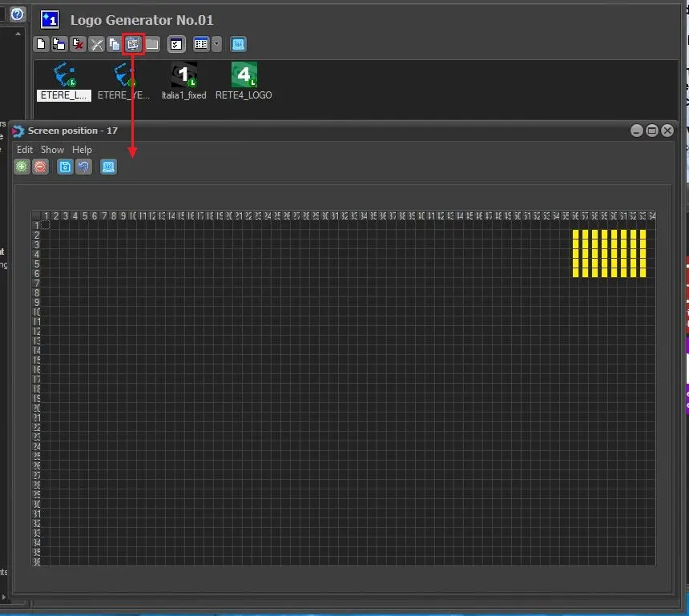Click the delete icon with red X
Screen dimensions: 689x616
click(78, 45)
